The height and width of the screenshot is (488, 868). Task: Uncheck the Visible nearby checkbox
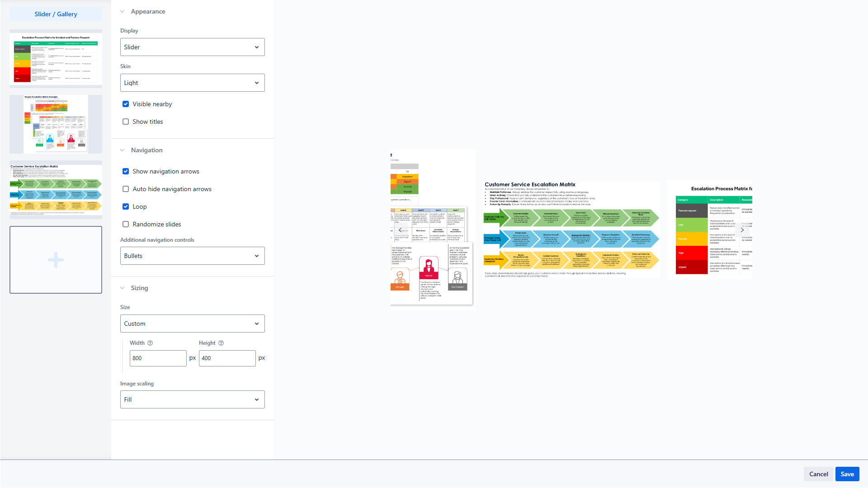126,104
